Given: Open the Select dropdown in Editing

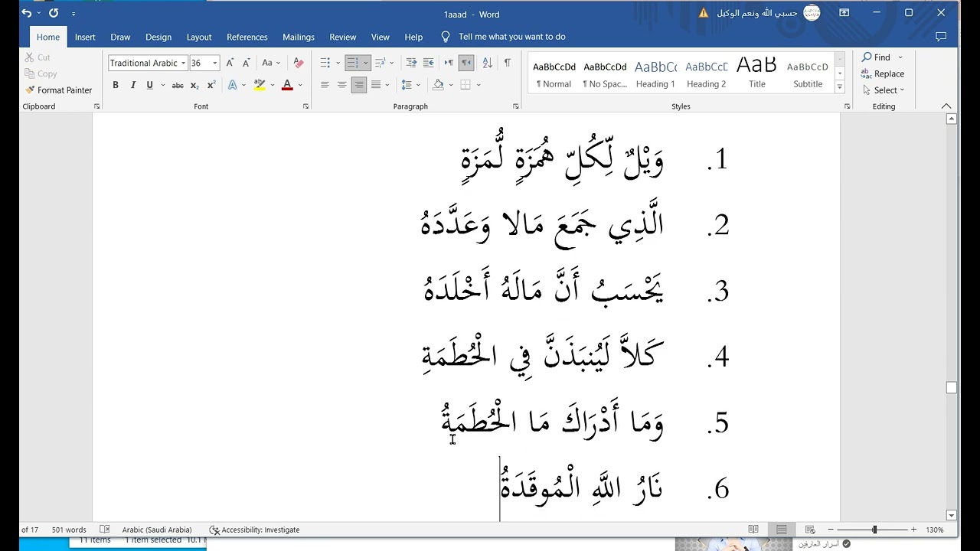Looking at the screenshot, I should point(884,90).
